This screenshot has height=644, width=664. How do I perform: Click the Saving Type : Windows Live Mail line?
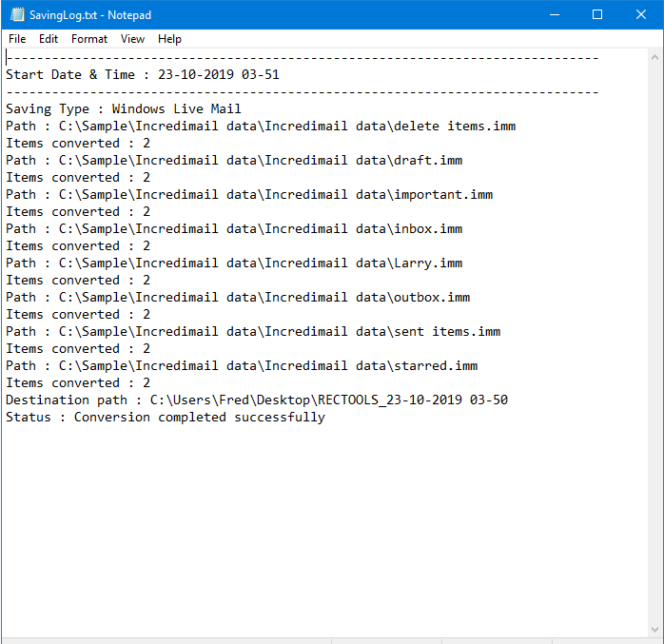124,109
